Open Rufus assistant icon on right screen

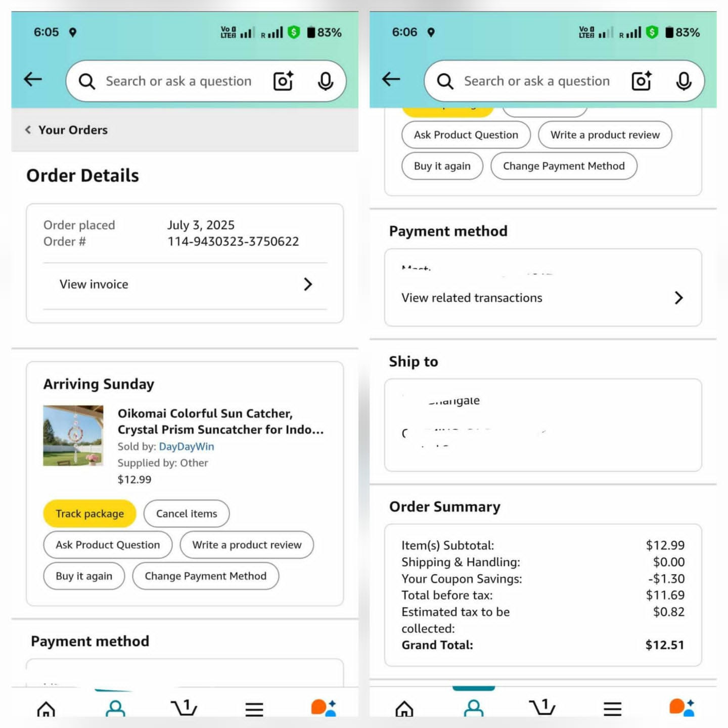(681, 707)
